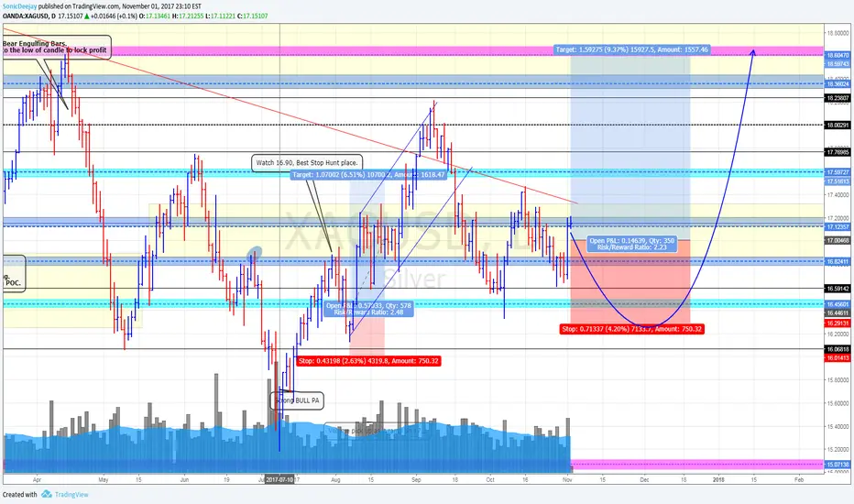Click the 17.59727 price axis label
This screenshot has height=504, width=854.
(x=838, y=172)
